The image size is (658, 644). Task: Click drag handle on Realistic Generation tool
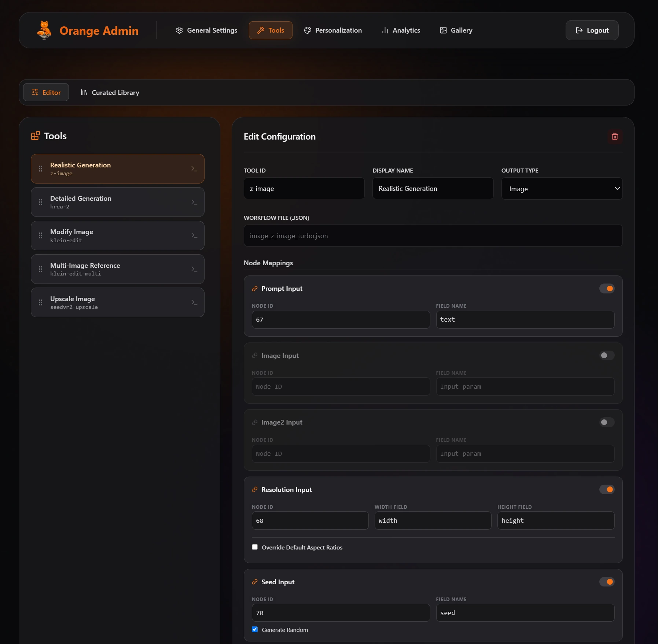[x=41, y=169]
